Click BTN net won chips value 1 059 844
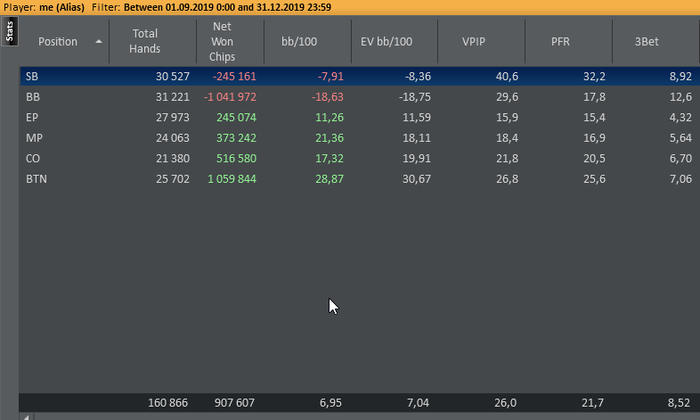 (232, 178)
